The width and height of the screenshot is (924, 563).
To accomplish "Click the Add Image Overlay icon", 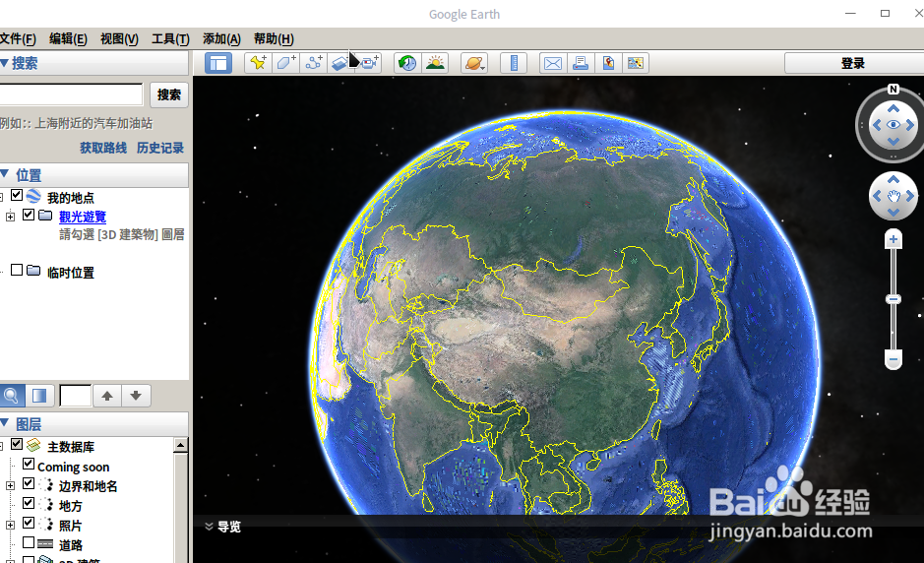I will point(340,63).
